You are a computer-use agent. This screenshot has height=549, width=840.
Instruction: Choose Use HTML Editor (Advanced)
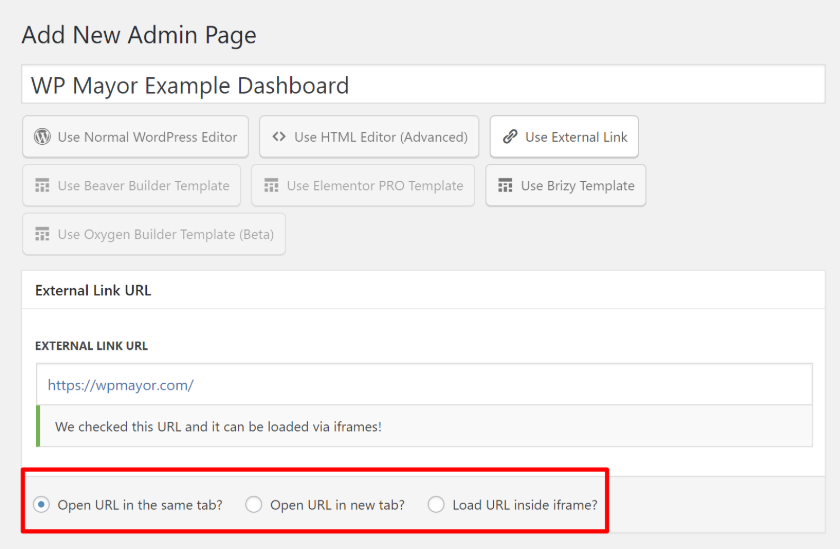369,137
